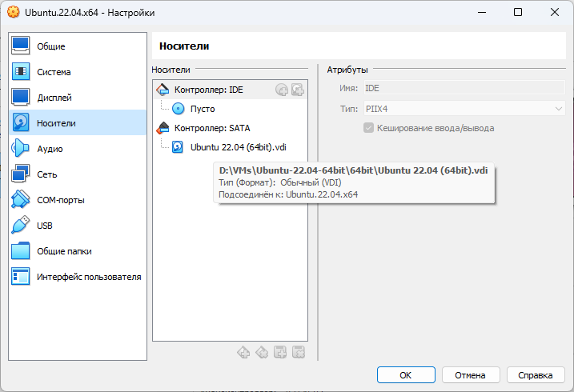Image resolution: width=574 pixels, height=392 pixels.
Task: Click the add hard disk icon on IDE controller
Action: (297, 90)
